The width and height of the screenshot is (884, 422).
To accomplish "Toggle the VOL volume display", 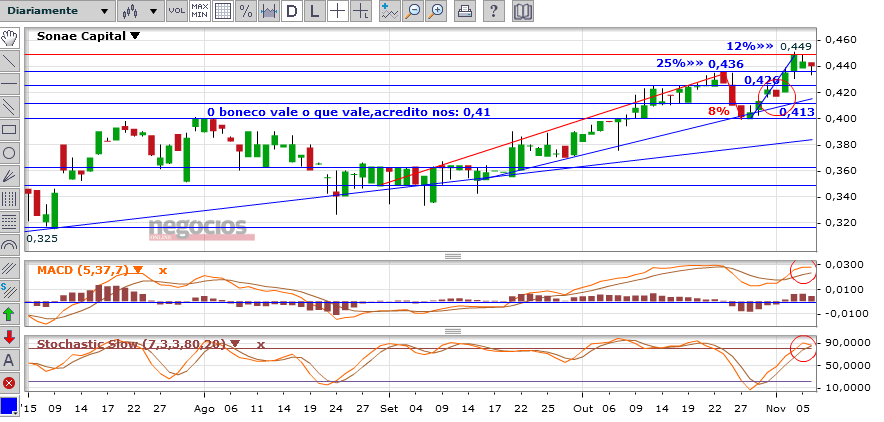I will [176, 12].
